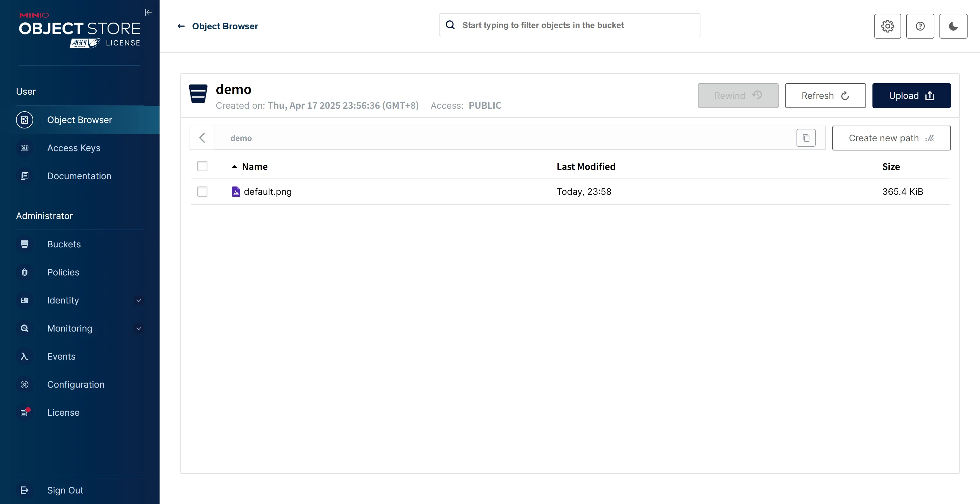Click the Refresh button
The width and height of the screenshot is (980, 504).
pyautogui.click(x=825, y=96)
